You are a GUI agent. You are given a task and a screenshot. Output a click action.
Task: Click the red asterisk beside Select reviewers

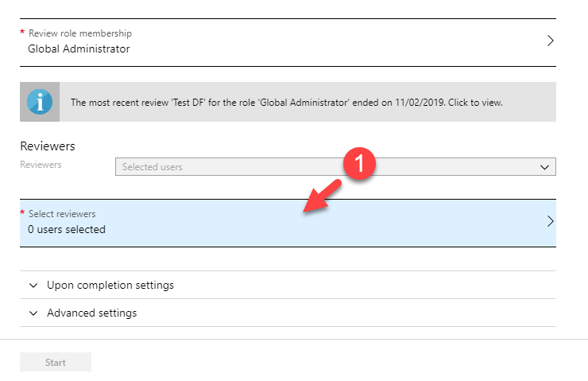click(22, 213)
